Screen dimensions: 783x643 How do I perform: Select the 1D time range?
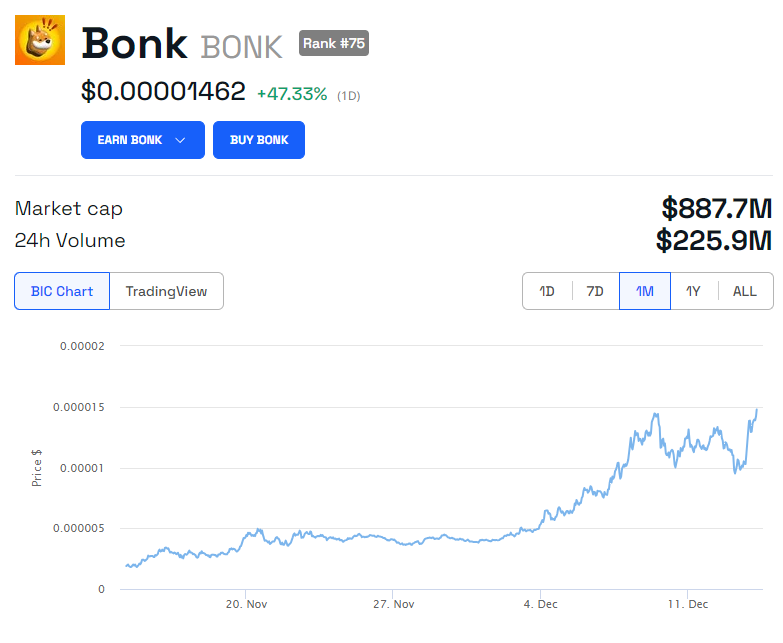click(547, 291)
